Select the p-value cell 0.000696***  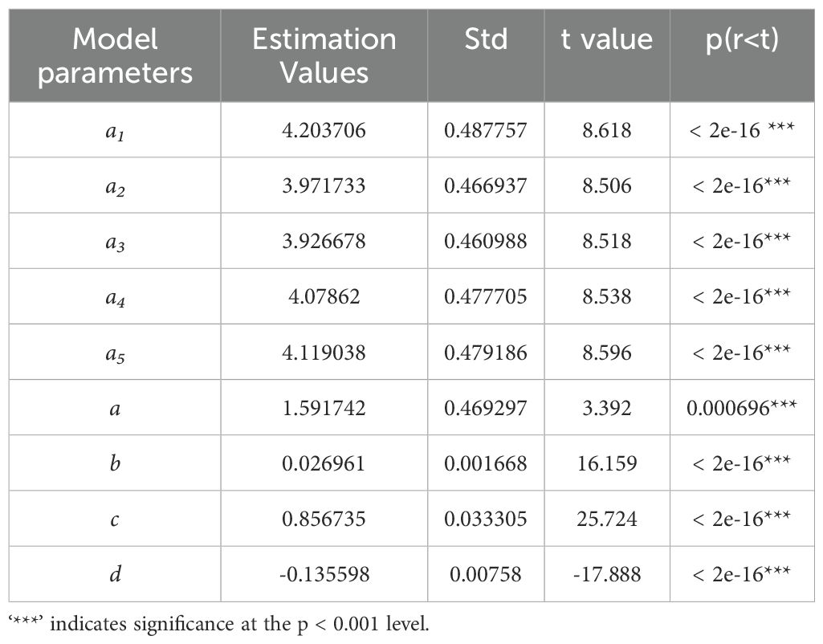click(x=741, y=408)
